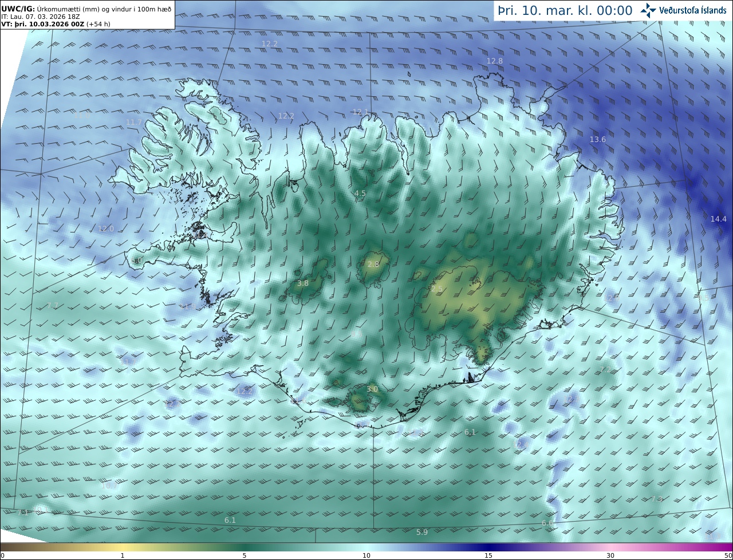The image size is (733, 560).
Task: Click the "3.8" value label on the western glacier
Action: point(303,283)
